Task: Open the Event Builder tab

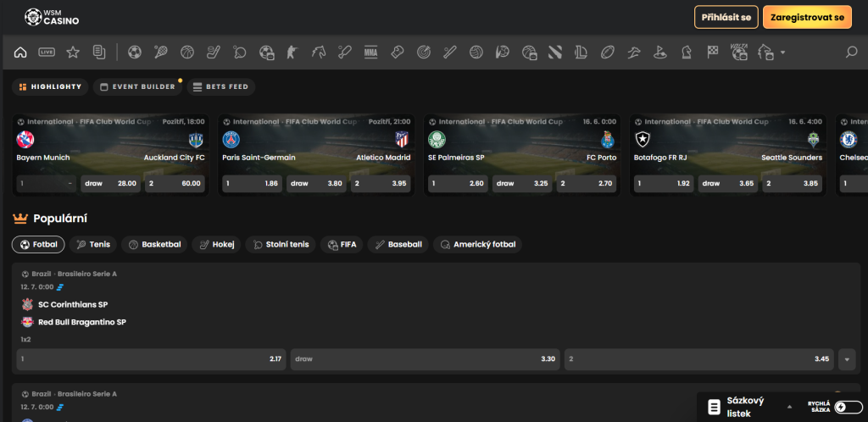Action: coord(138,86)
